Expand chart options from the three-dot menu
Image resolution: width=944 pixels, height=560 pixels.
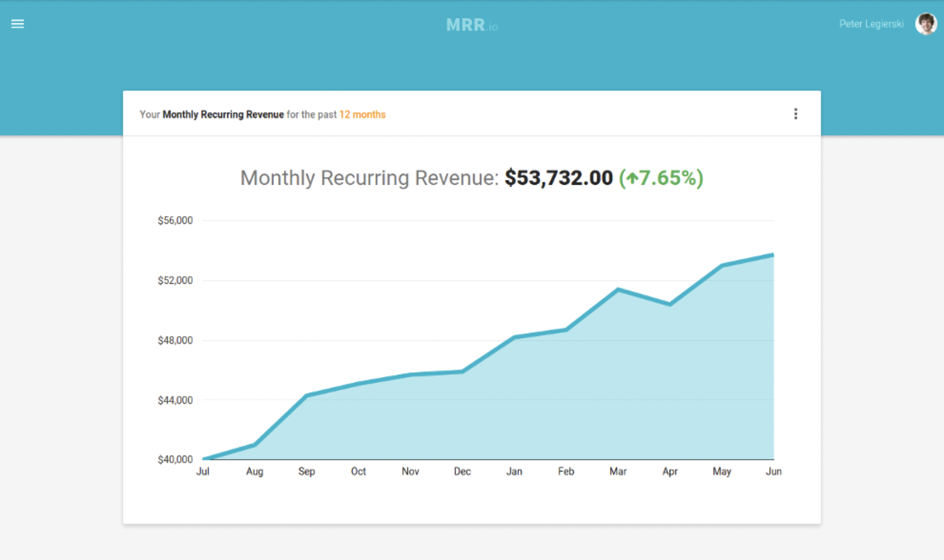click(796, 114)
